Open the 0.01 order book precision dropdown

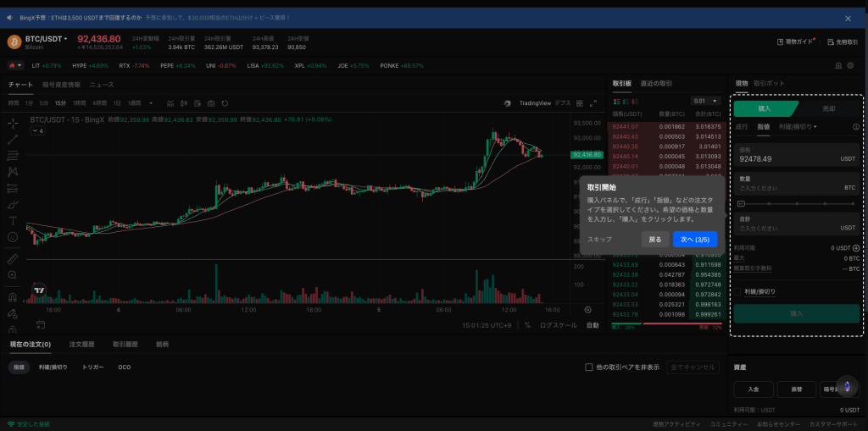coord(704,101)
